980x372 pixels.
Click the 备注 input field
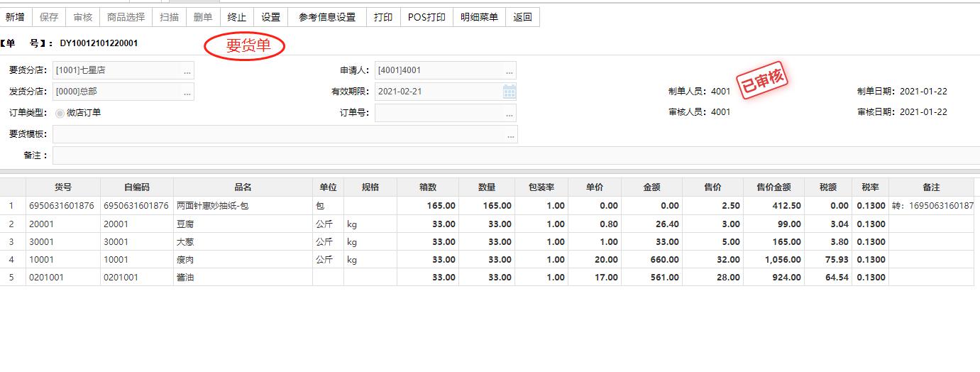pos(516,155)
